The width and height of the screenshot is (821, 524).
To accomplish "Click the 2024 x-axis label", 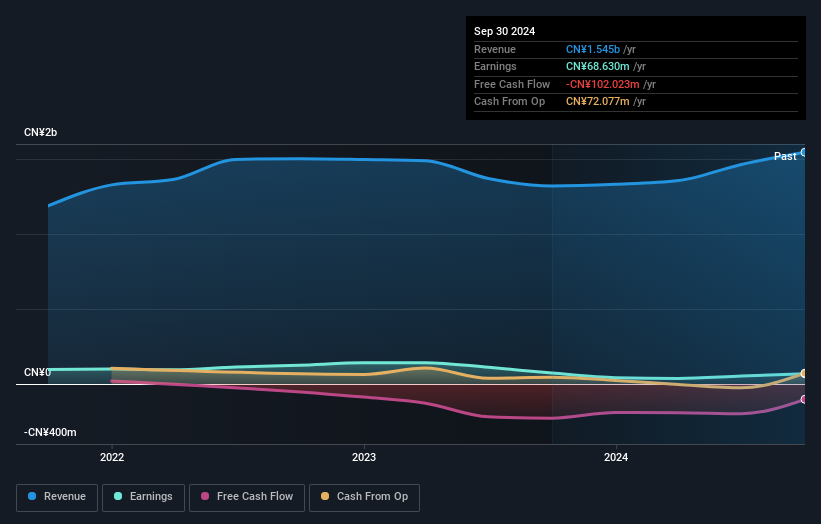I will 616,458.
